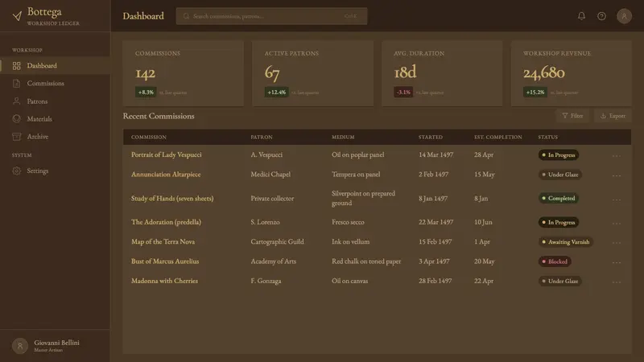Click the Commissions stat card

(184, 73)
